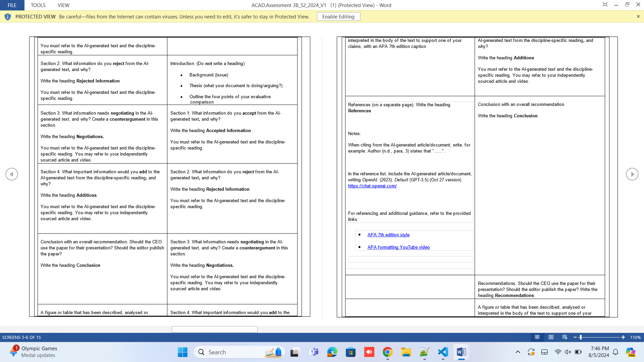
Task: Unmute the system volume in the tray
Action: click(x=568, y=352)
